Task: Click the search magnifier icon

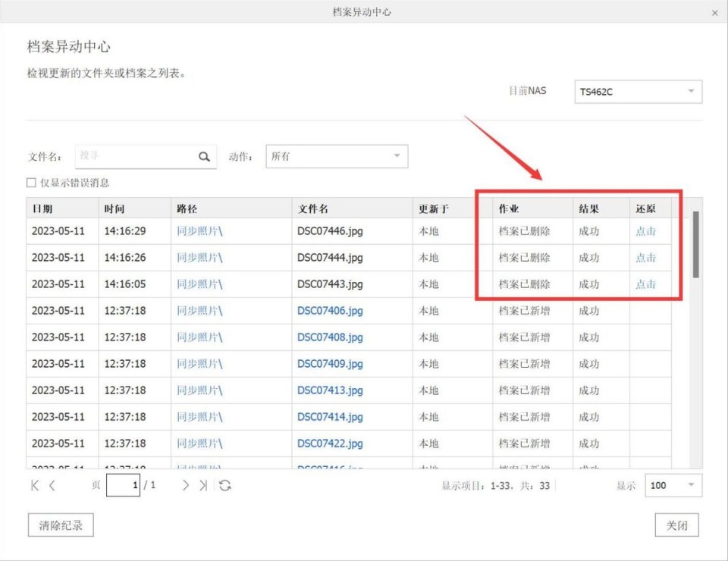Action: point(204,157)
